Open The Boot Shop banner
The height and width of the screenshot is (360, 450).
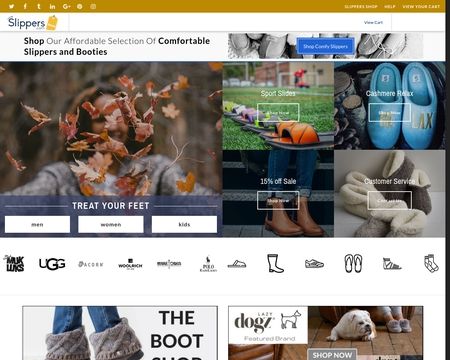(120, 333)
